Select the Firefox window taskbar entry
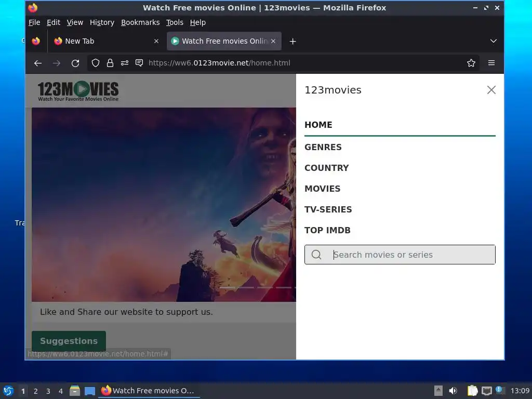 click(x=149, y=391)
